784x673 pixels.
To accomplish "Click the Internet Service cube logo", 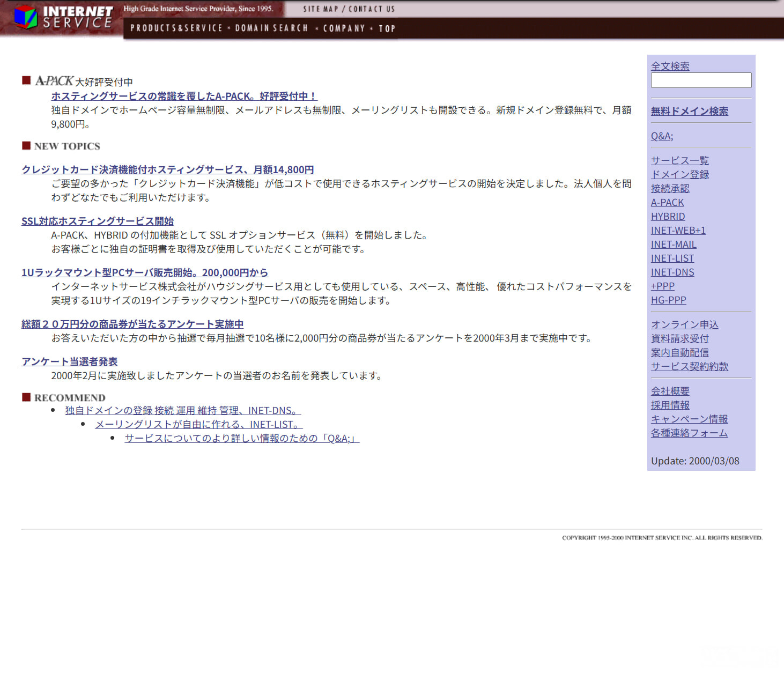I will click(x=25, y=17).
